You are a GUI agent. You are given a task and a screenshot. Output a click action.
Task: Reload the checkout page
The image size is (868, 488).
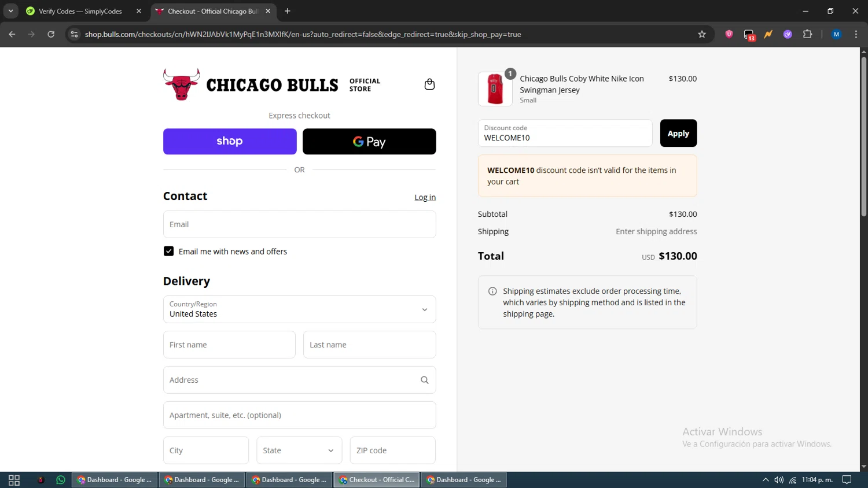(x=51, y=34)
